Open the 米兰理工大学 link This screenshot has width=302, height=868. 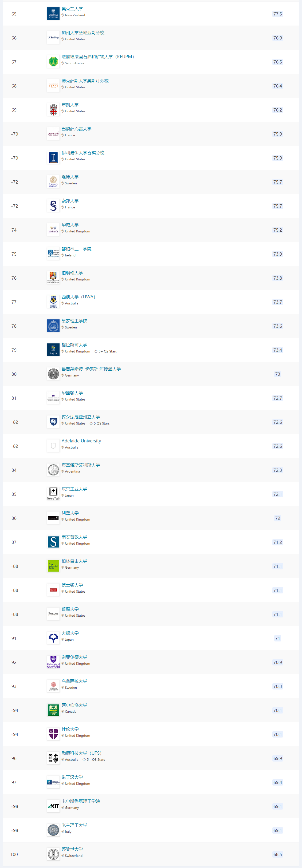pyautogui.click(x=74, y=825)
